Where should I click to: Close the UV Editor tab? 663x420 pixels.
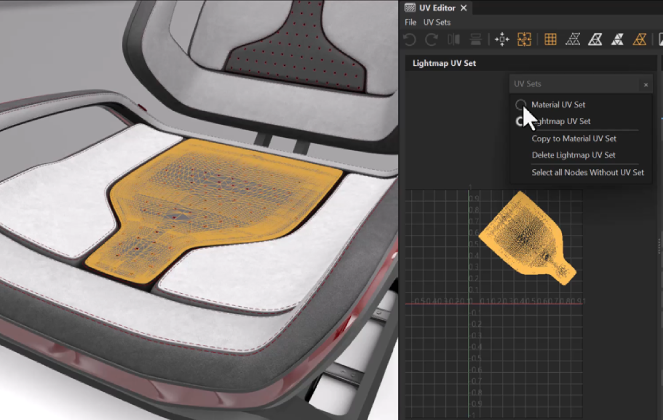[x=463, y=8]
